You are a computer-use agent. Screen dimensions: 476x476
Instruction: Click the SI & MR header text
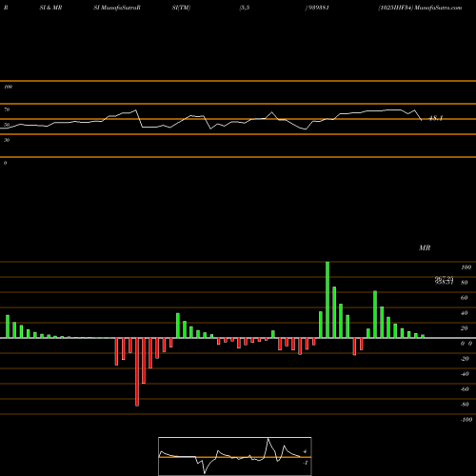[50, 8]
